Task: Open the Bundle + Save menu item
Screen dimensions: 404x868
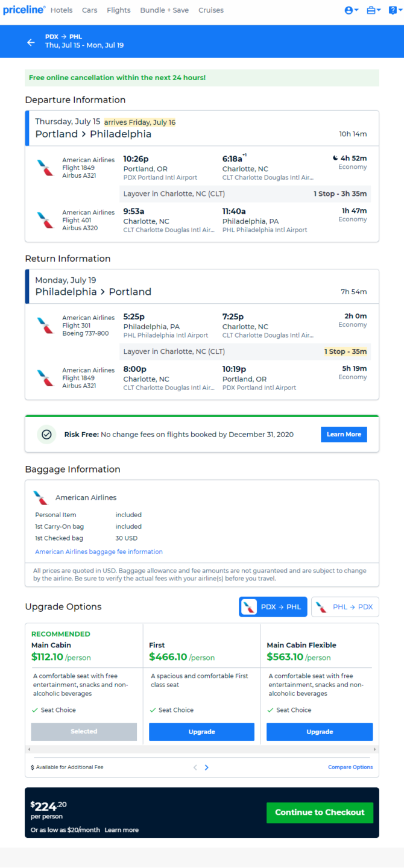Action: [x=164, y=10]
